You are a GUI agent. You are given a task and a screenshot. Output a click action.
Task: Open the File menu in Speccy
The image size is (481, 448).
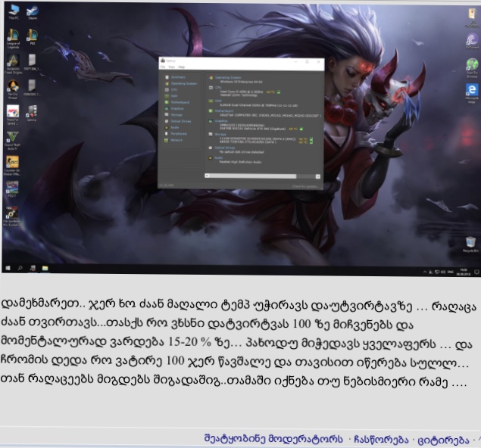pos(163,67)
